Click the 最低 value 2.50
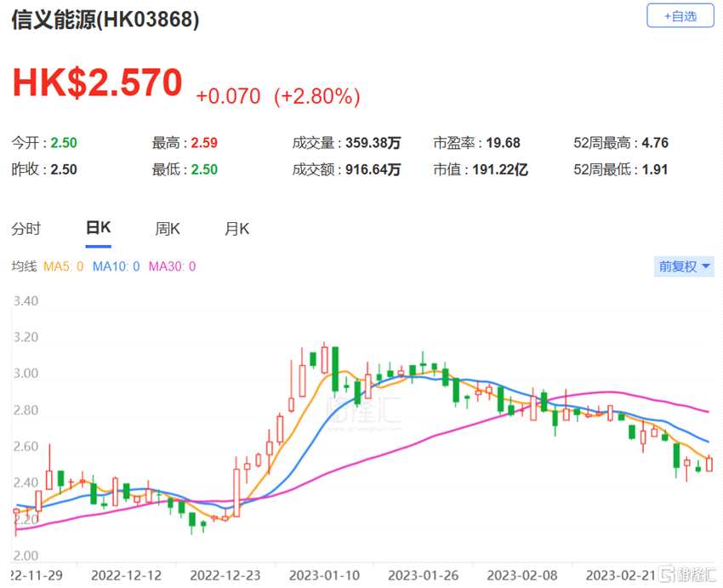Viewport: 723px width, 588px height. click(204, 169)
